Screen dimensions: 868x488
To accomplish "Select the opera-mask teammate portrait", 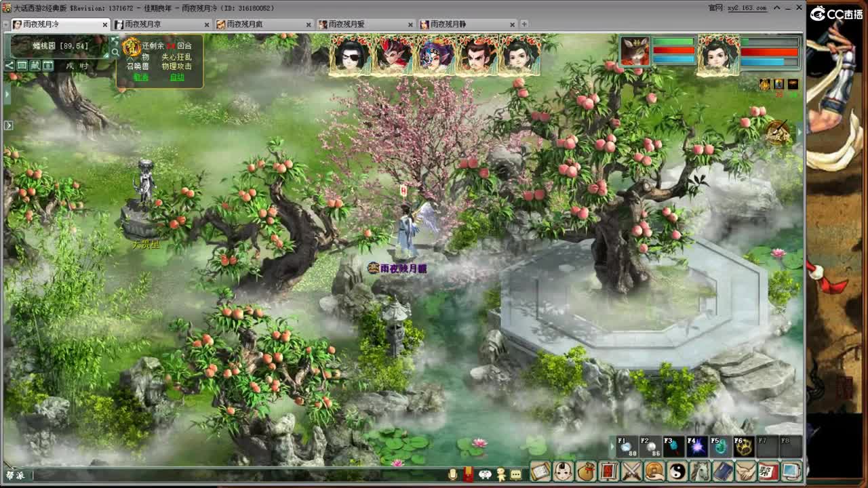I will [435, 54].
